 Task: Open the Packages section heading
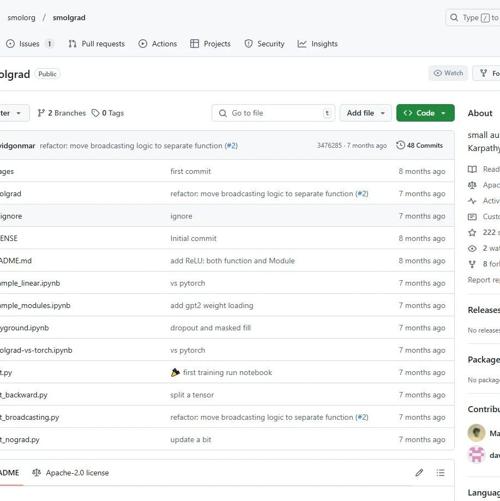[484, 359]
